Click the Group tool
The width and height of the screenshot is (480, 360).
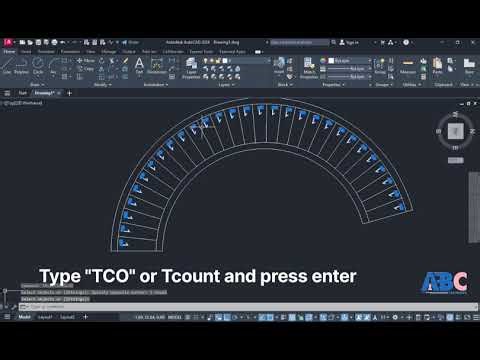pos(380,65)
